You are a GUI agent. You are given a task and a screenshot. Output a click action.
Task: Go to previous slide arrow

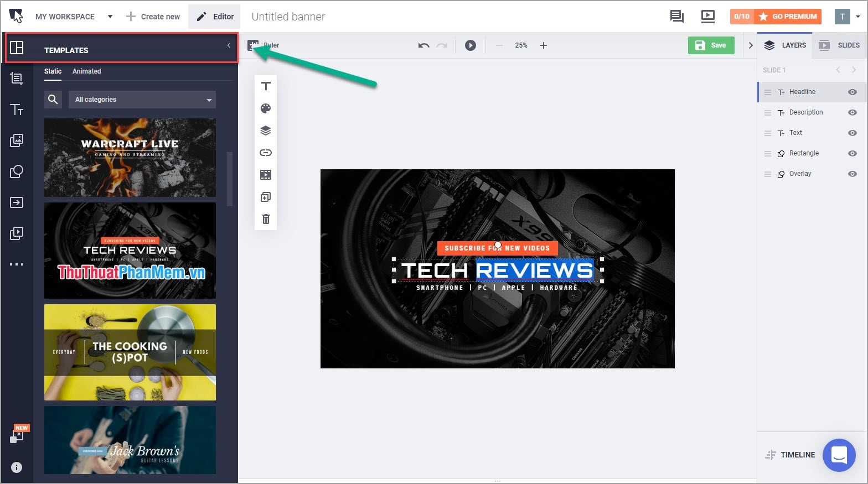click(x=838, y=70)
